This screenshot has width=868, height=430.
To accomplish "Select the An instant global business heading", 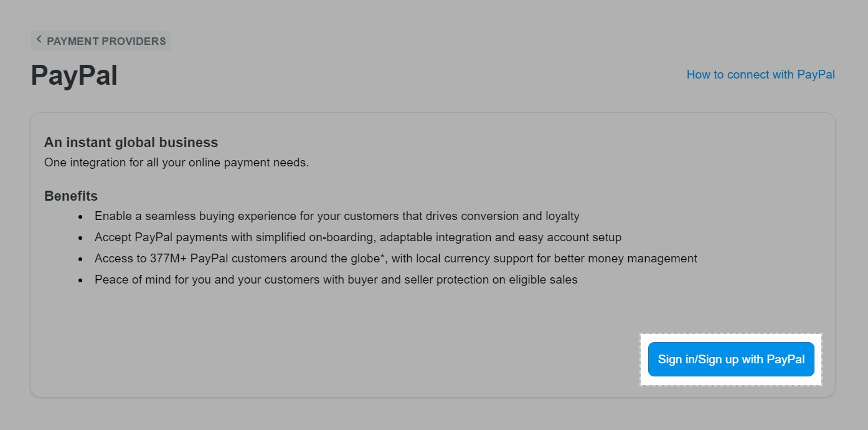I will 131,142.
